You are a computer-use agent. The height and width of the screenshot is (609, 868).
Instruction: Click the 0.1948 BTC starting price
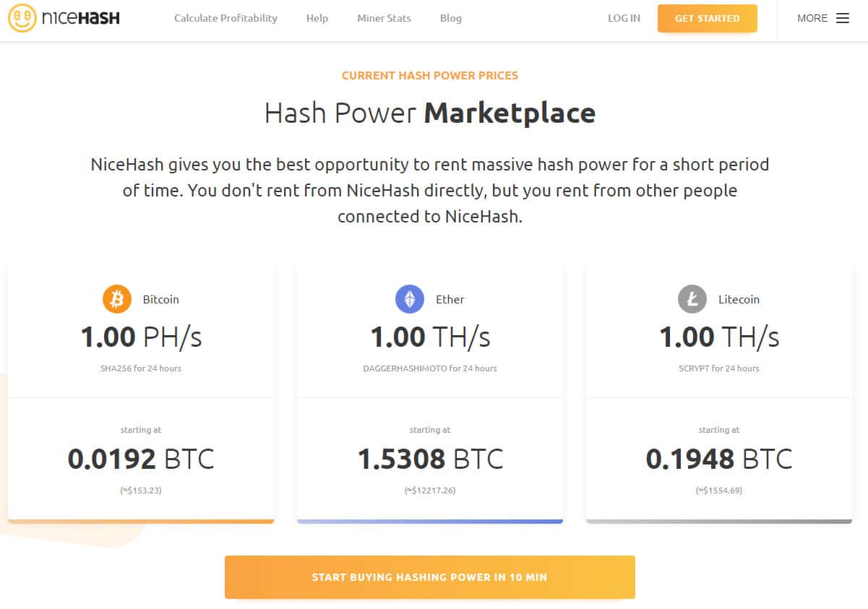pos(719,459)
